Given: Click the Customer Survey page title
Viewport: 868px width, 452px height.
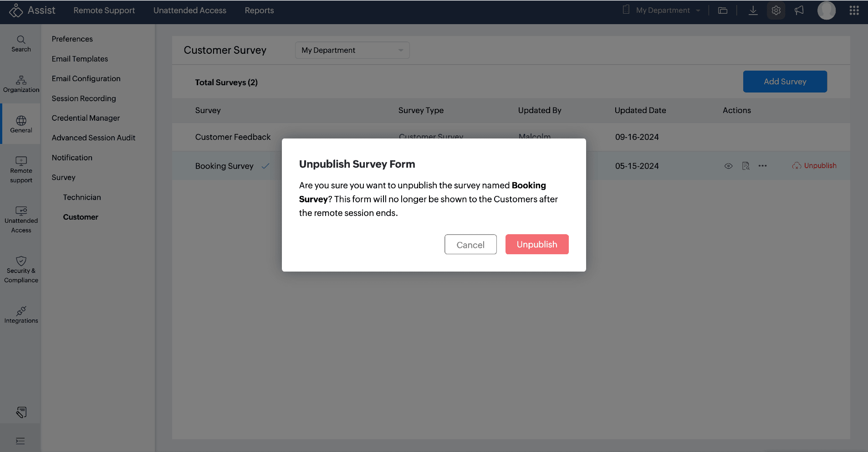Looking at the screenshot, I should tap(225, 50).
